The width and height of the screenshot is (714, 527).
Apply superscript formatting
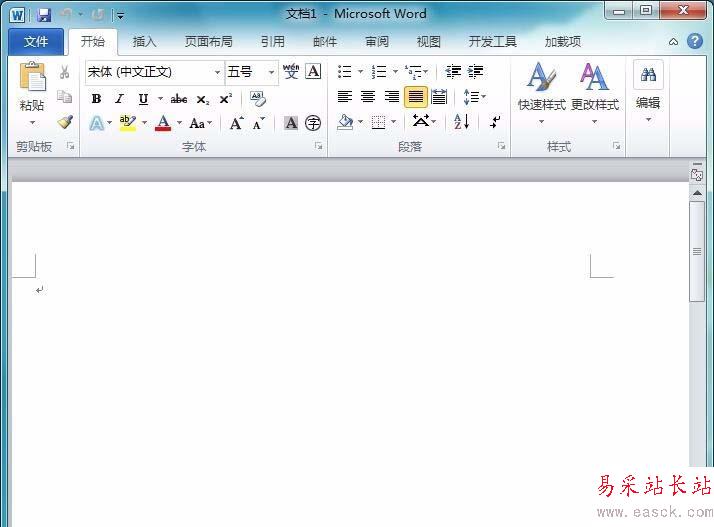tap(226, 98)
